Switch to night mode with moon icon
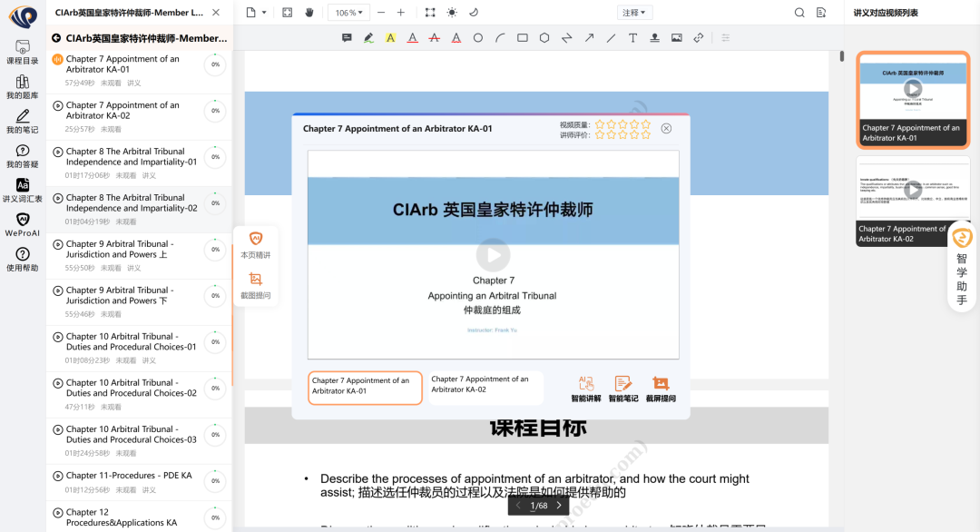This screenshot has height=532, width=980. 473,13
